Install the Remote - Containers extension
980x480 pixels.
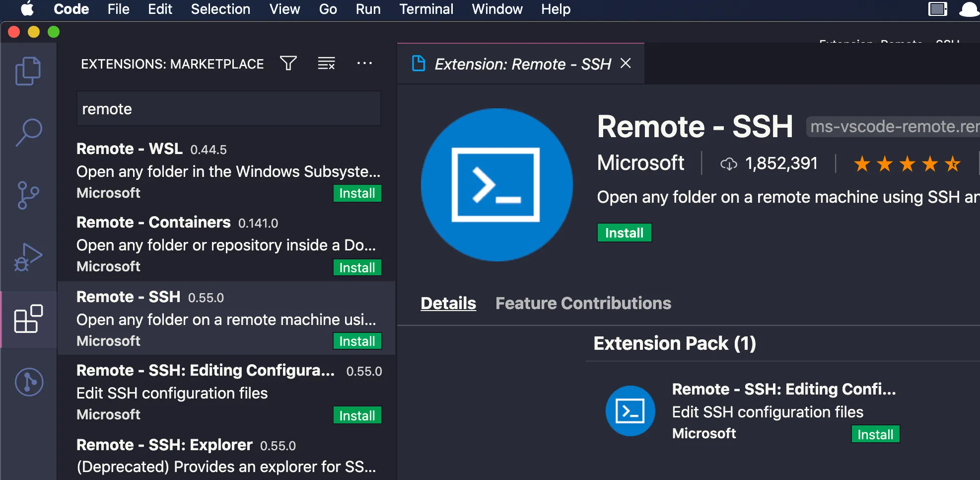357,267
